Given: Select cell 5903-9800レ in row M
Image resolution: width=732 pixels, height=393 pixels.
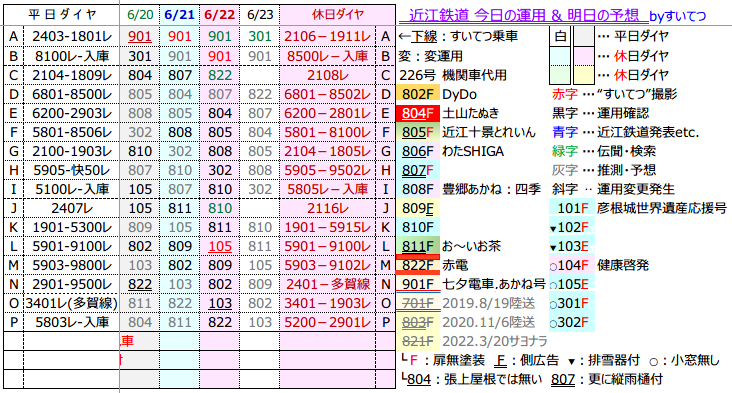Looking at the screenshot, I should [72, 266].
